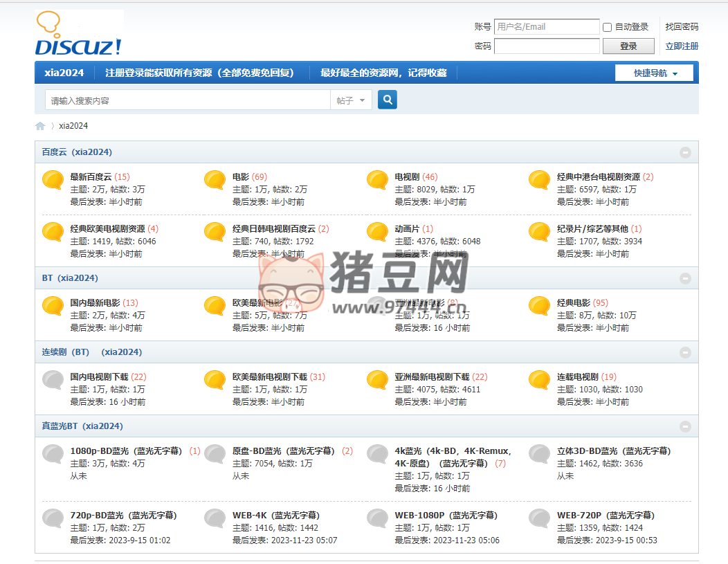728x564 pixels.
Task: Open the 帖子 search type dropdown
Action: click(x=351, y=99)
